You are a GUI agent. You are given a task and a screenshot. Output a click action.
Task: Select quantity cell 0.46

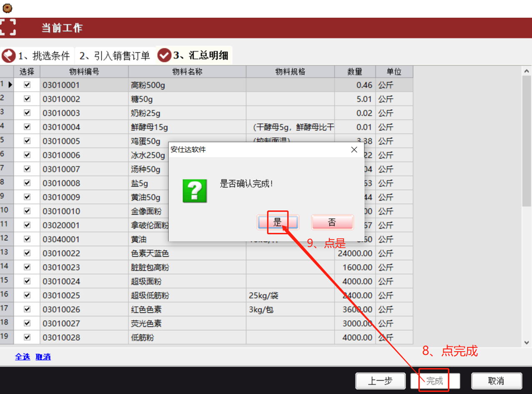[355, 85]
